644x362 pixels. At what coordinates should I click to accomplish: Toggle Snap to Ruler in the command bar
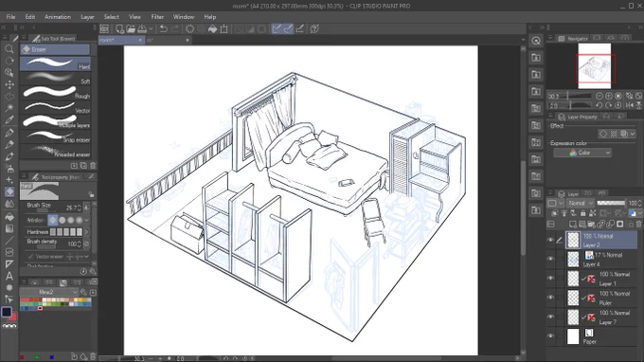point(277,28)
